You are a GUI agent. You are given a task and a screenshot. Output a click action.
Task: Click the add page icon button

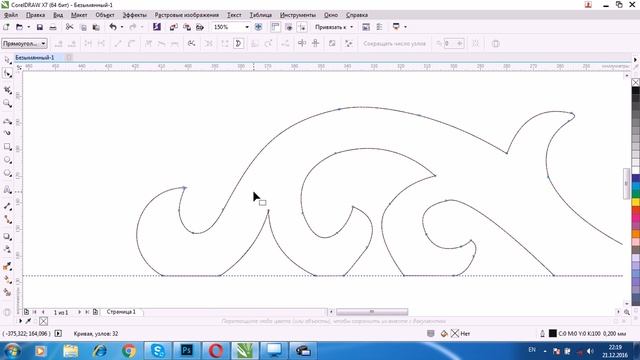point(95,312)
